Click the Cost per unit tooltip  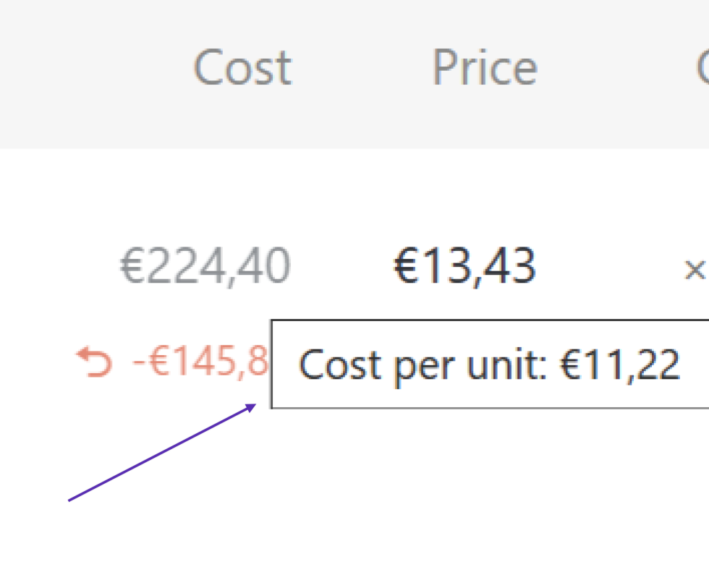tap(489, 365)
